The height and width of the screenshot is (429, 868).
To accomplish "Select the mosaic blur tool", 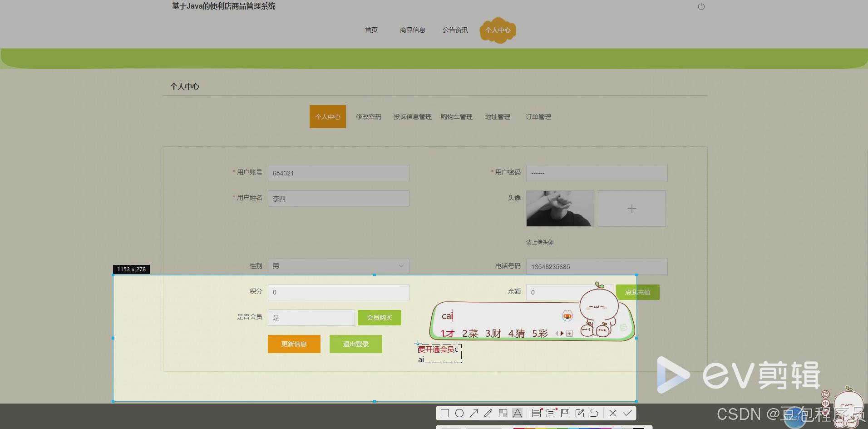I will [x=503, y=413].
